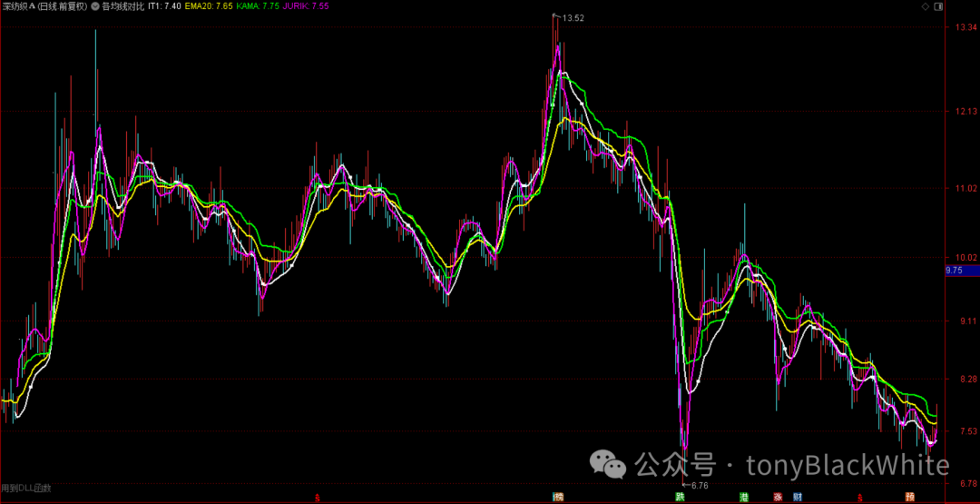This screenshot has height=504, width=980.
Task: Click the 榜 event marker on timeline
Action: tap(558, 498)
